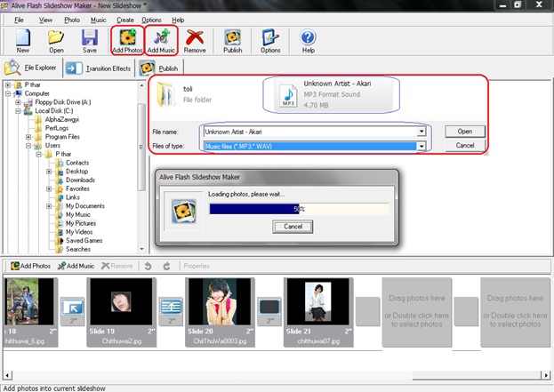Select the AlphaZawgyi folder in the tree
554x392 pixels.
(62, 120)
